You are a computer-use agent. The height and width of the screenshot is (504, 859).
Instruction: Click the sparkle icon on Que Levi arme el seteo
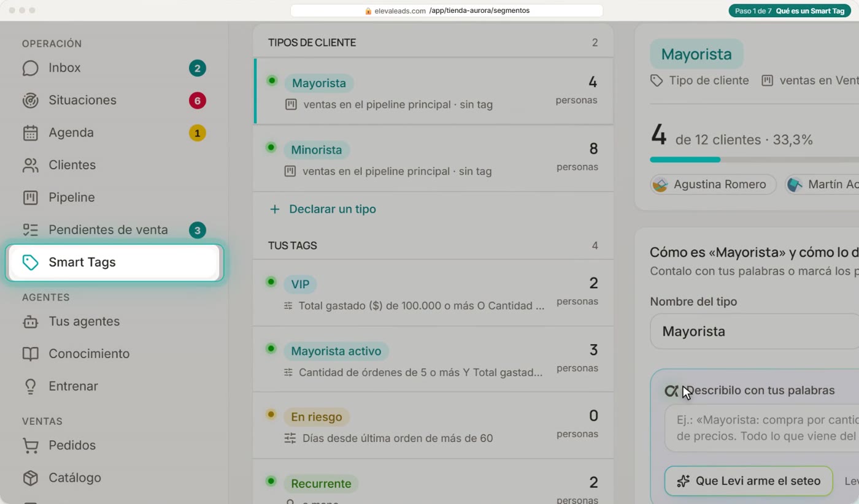pos(683,481)
